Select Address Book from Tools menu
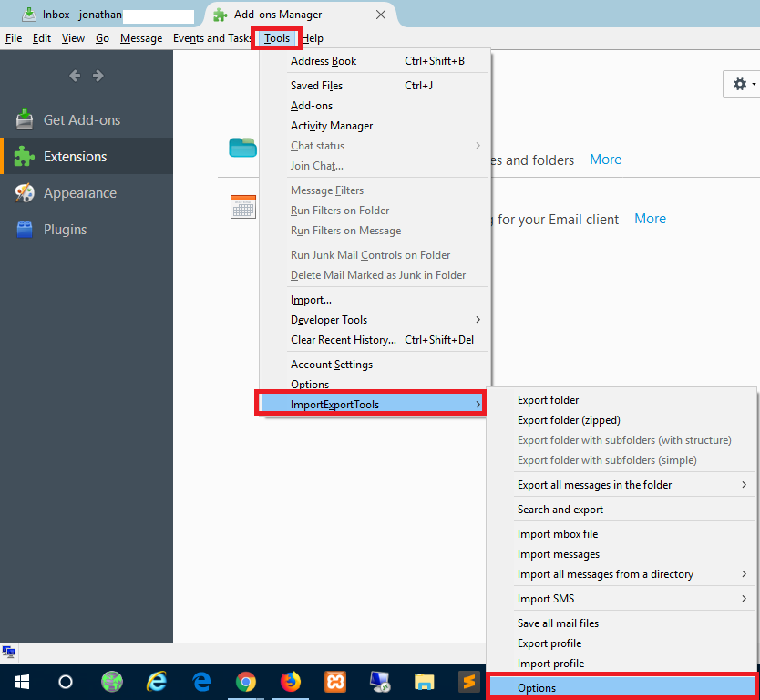This screenshot has width=760, height=700. click(375, 61)
